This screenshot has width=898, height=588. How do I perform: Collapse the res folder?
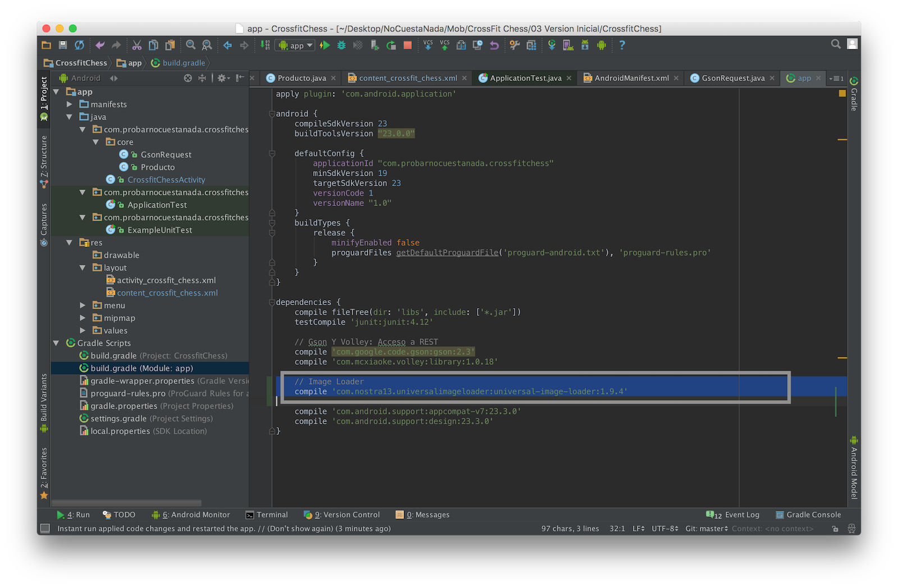69,242
